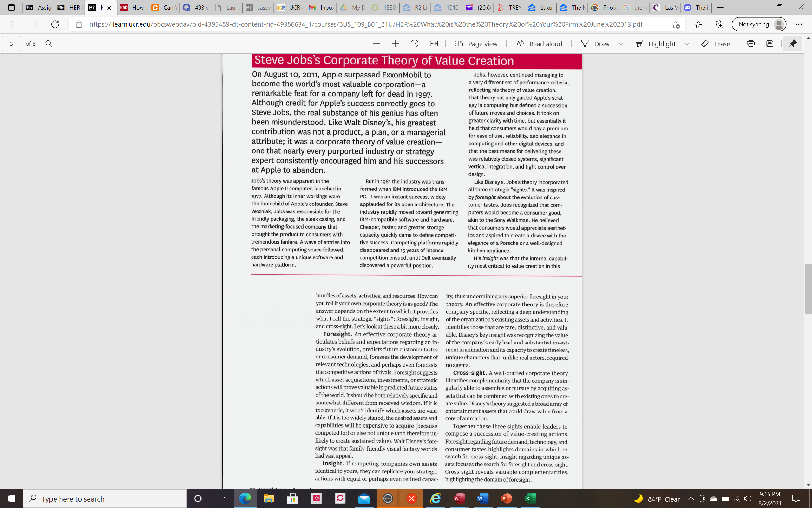Open Microsoft Access from taskbar
812x508 pixels.
click(459, 498)
